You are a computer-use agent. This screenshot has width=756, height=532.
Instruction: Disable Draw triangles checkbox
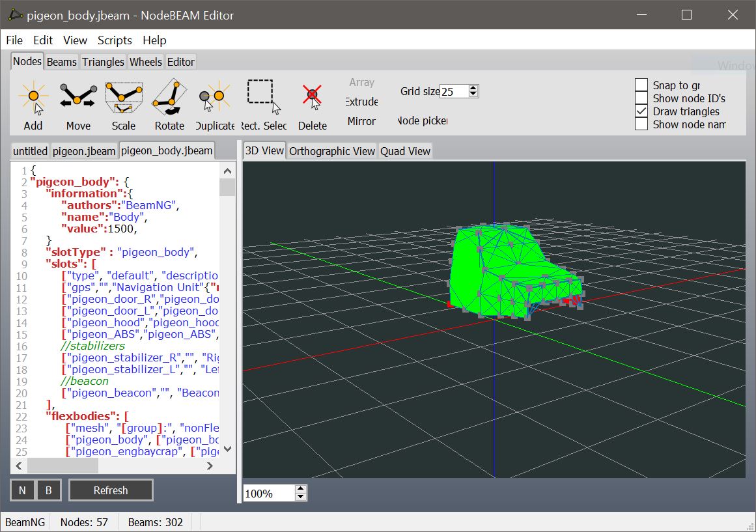[x=641, y=111]
